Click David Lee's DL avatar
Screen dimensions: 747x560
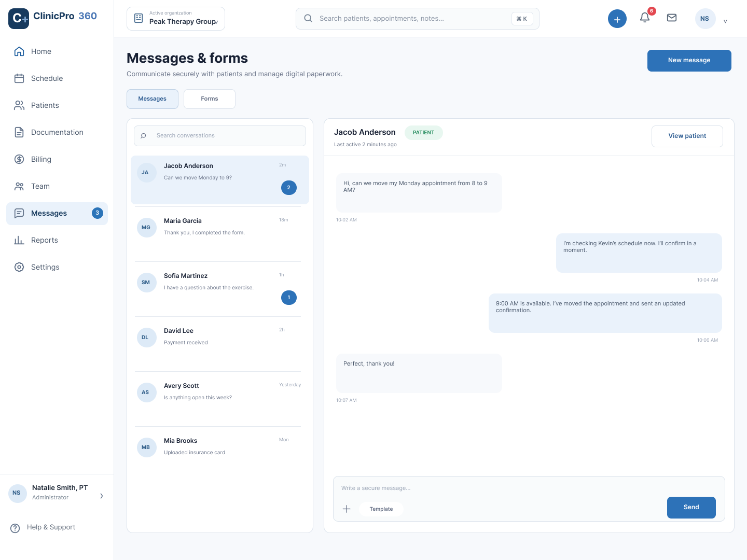click(147, 338)
